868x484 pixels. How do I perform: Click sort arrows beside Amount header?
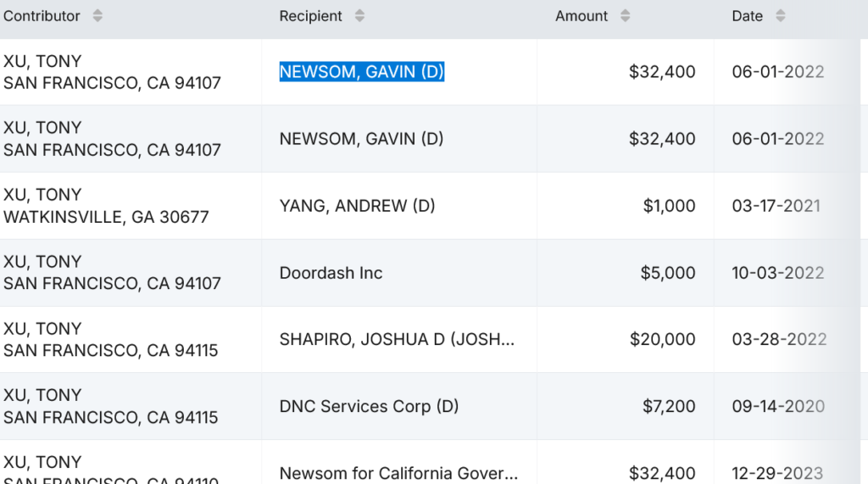pyautogui.click(x=626, y=16)
